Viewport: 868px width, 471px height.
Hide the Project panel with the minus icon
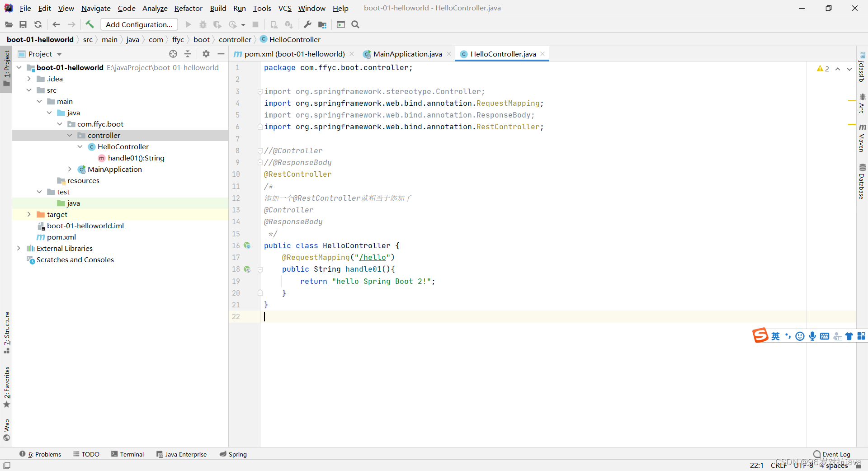pos(221,54)
